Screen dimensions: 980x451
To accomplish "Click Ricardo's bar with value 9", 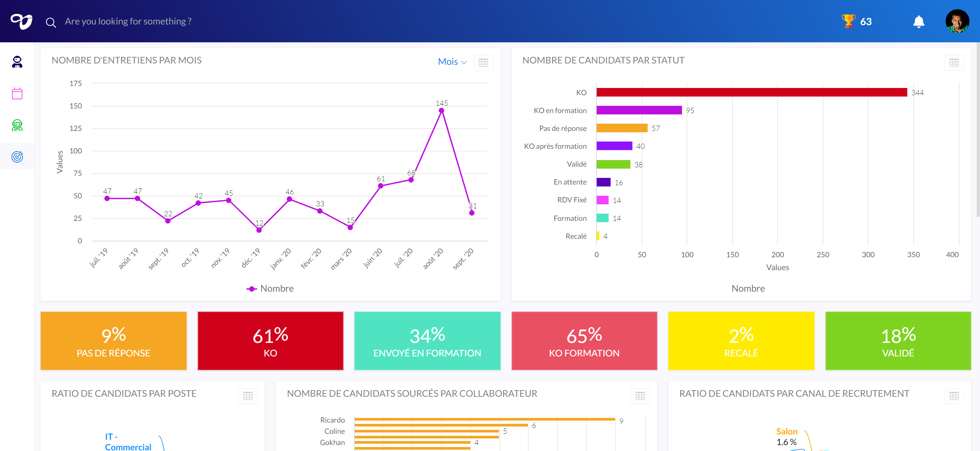I will pos(485,419).
